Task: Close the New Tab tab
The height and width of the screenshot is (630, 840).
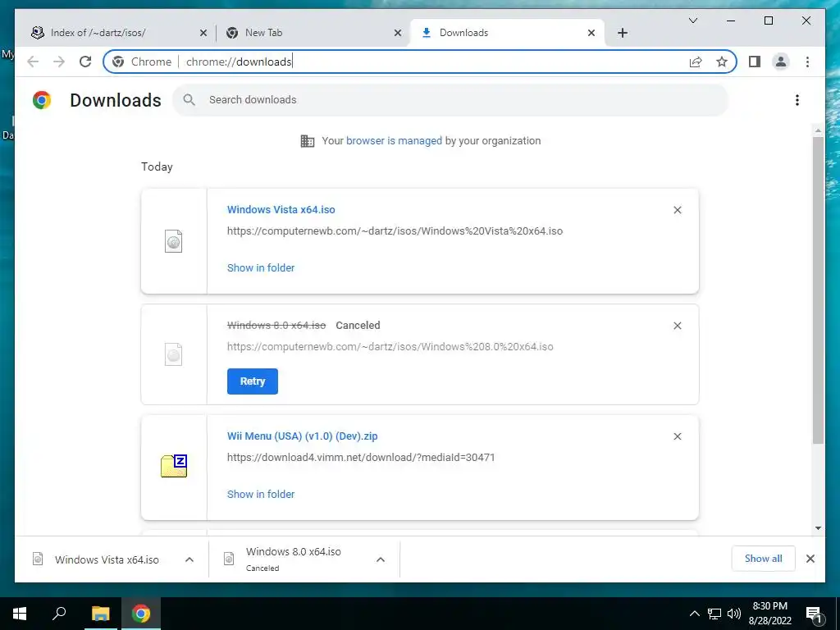Action: pos(398,33)
